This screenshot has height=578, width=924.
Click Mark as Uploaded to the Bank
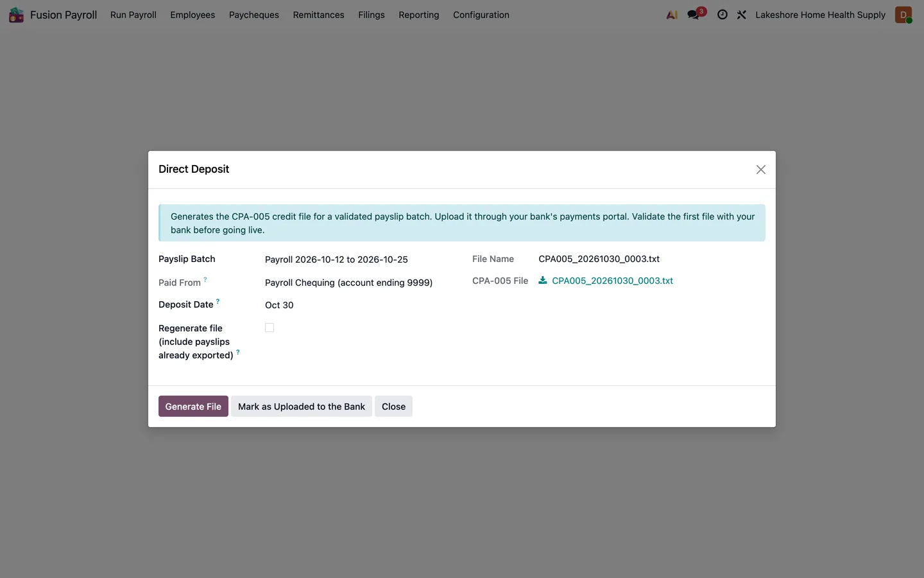pyautogui.click(x=302, y=406)
